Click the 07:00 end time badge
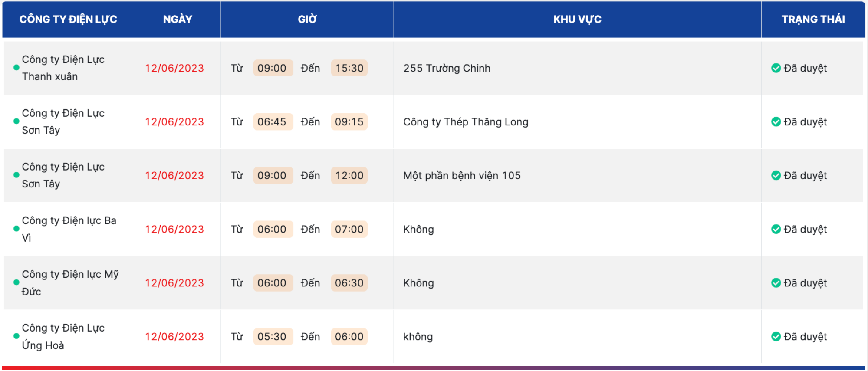Viewport: 868px width, 371px height. pos(349,229)
